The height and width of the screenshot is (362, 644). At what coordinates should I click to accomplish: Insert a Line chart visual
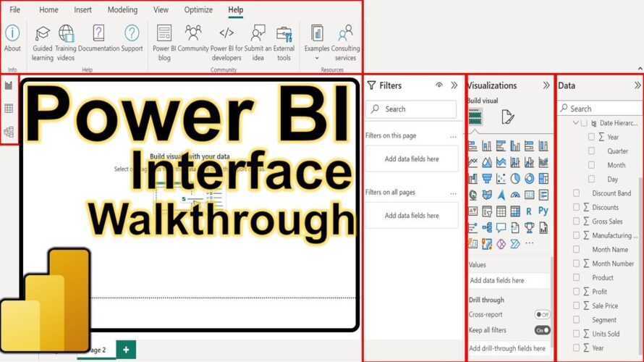point(473,162)
